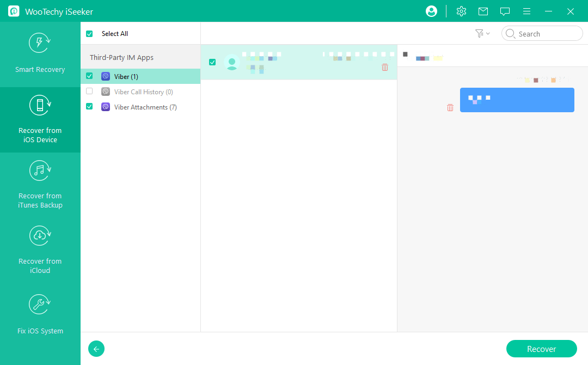Delete the selected Viber conversation via trash icon

click(x=385, y=67)
